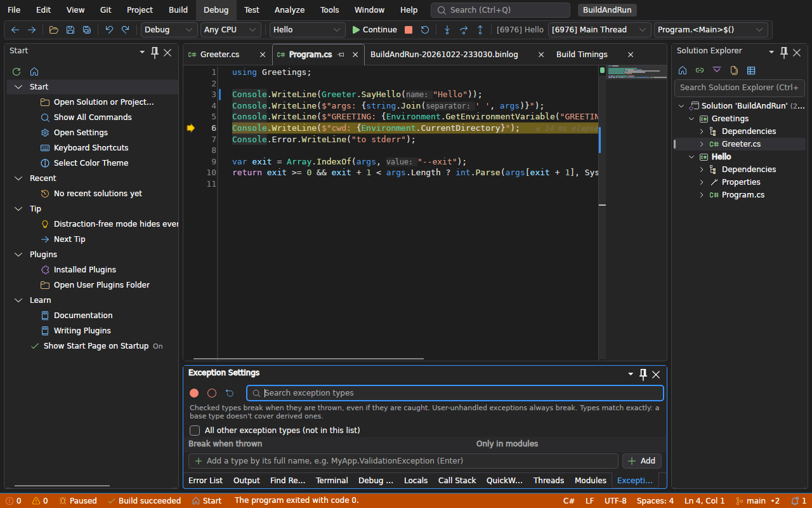812x508 pixels.
Task: Click the sync link icon in Solution Explorer
Action: pyautogui.click(x=700, y=70)
